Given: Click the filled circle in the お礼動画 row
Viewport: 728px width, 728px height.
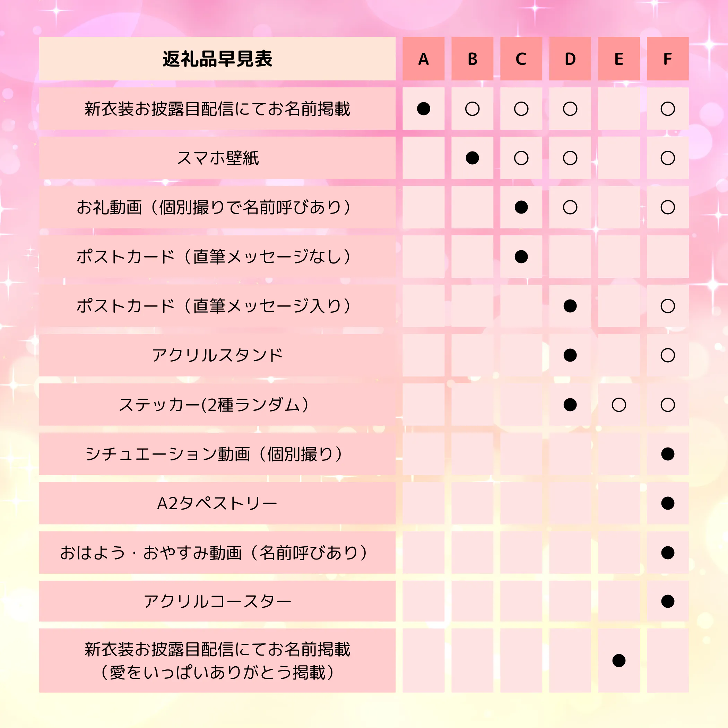Looking at the screenshot, I should click(x=521, y=207).
